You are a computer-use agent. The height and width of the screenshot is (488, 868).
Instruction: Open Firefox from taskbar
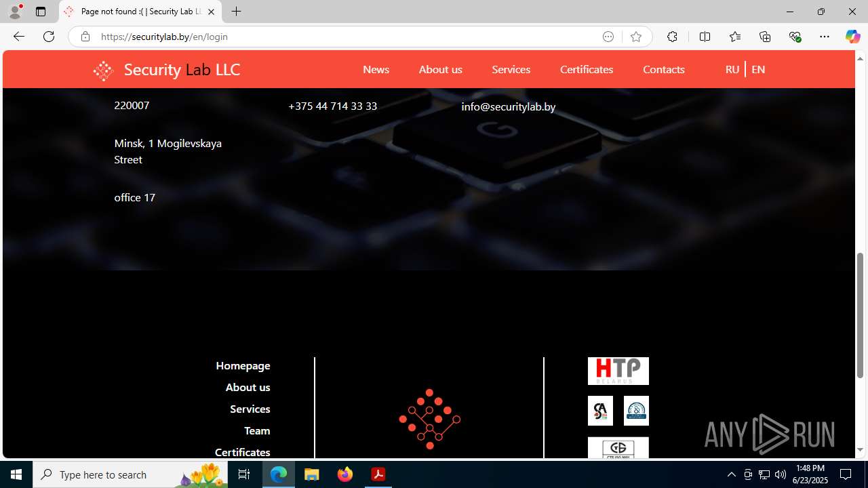pos(345,474)
